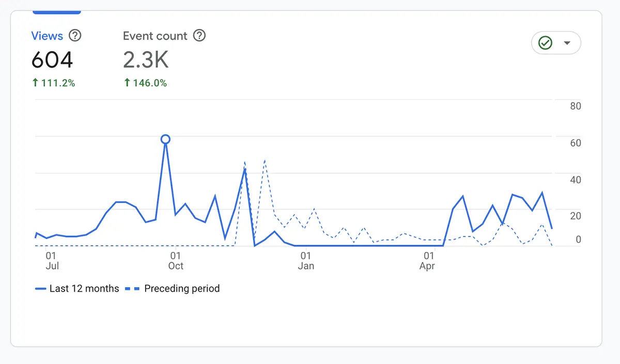Image resolution: width=620 pixels, height=364 pixels.
Task: Switch to the Event count metric tab
Action: [x=155, y=36]
